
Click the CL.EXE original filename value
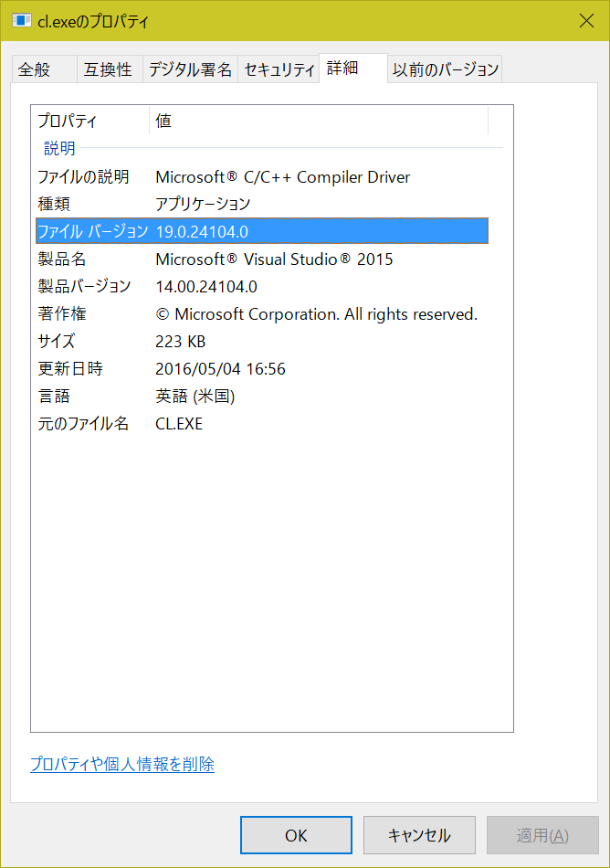point(179,424)
